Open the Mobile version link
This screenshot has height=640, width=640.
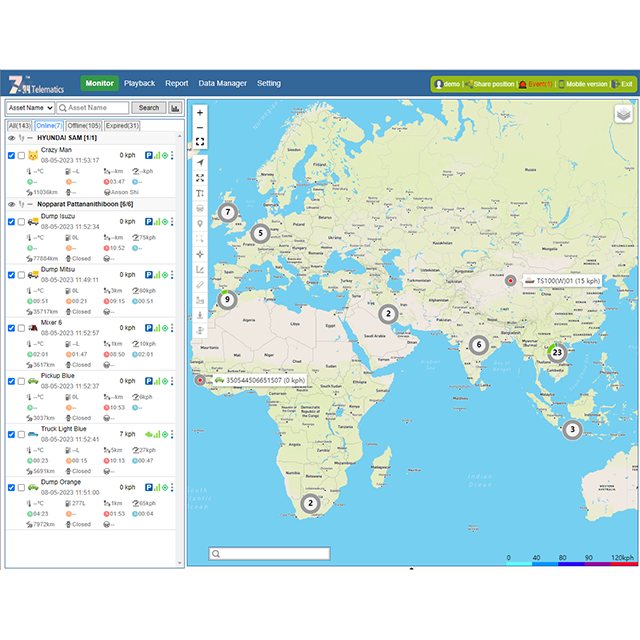[583, 84]
